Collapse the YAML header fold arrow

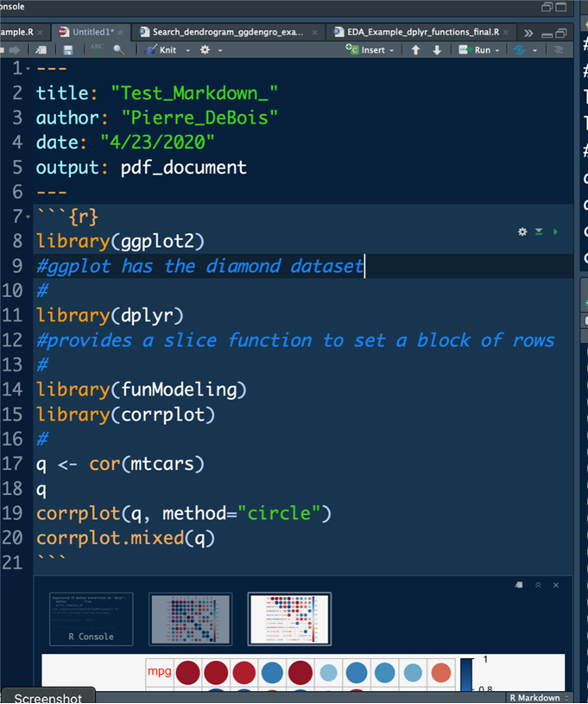pos(28,68)
